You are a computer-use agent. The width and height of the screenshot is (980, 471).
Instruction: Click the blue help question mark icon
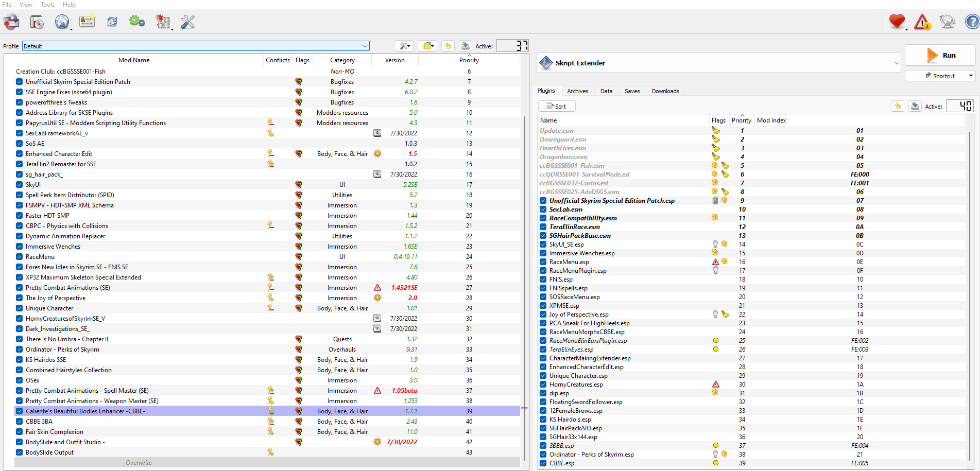[x=972, y=22]
